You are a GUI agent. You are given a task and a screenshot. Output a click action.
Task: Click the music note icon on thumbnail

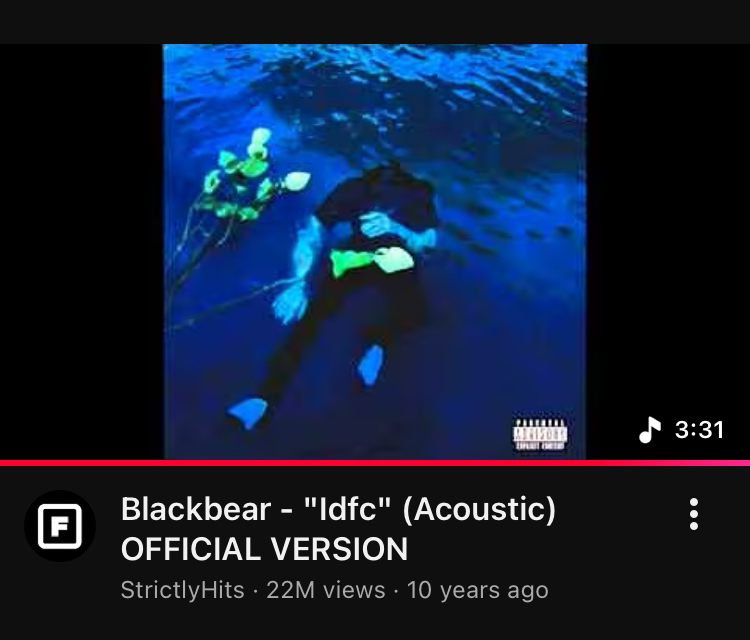(650, 430)
